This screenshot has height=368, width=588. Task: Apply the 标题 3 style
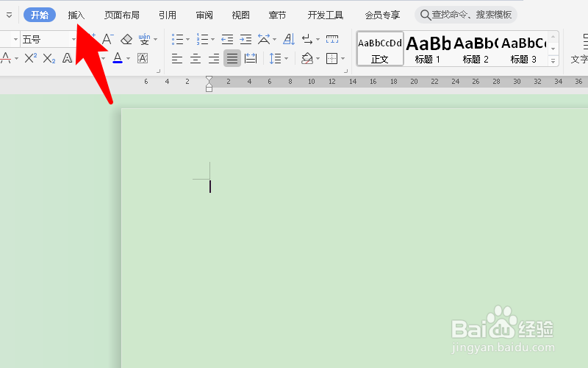523,49
